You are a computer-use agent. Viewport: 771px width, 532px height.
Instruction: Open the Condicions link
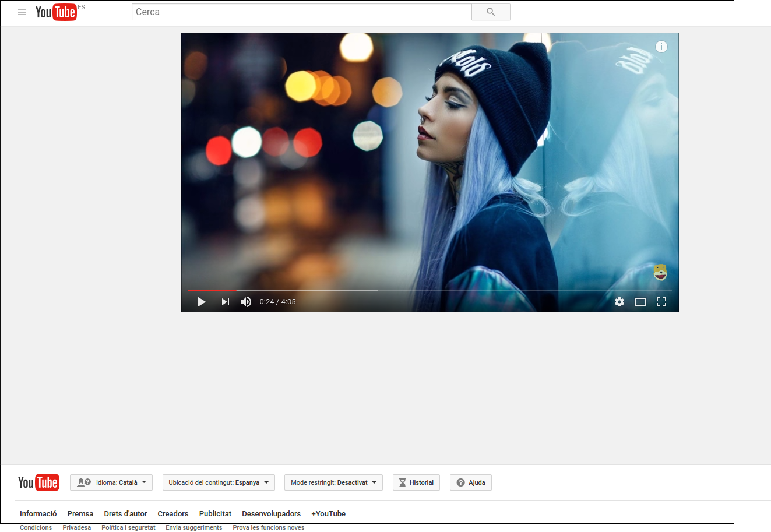36,527
